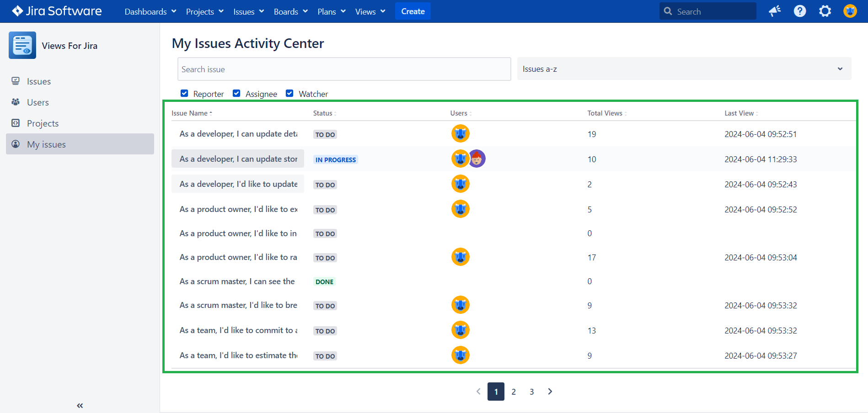This screenshot has width=868, height=413.
Task: Toggle the Watcher checkbox
Action: click(289, 93)
